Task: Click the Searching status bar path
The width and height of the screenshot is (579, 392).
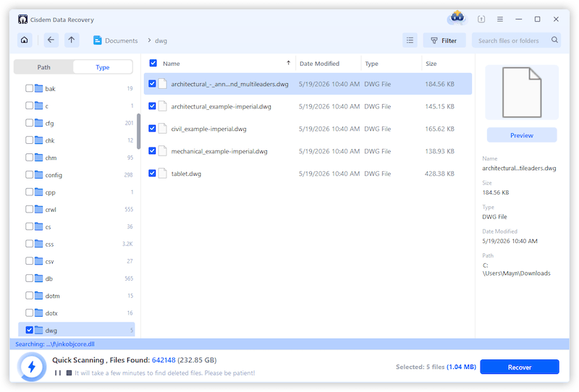Action: [x=55, y=344]
